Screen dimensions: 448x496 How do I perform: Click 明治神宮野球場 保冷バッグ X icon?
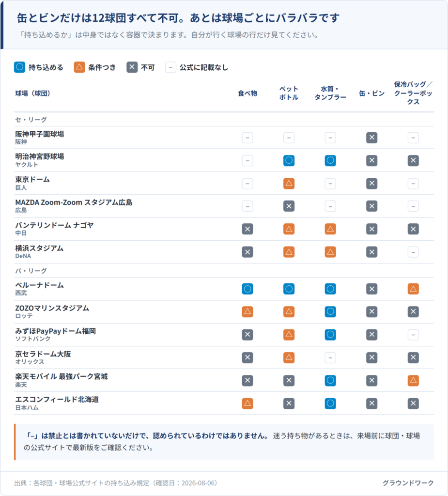[x=413, y=160]
